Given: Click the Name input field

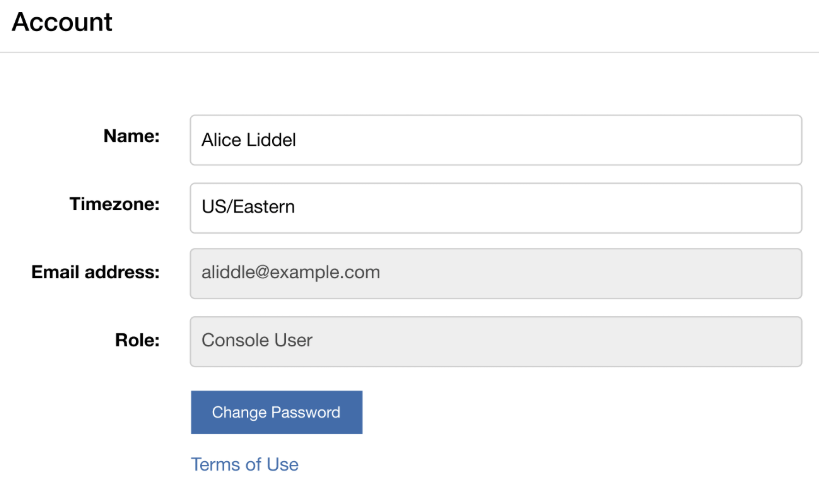Looking at the screenshot, I should tap(496, 140).
